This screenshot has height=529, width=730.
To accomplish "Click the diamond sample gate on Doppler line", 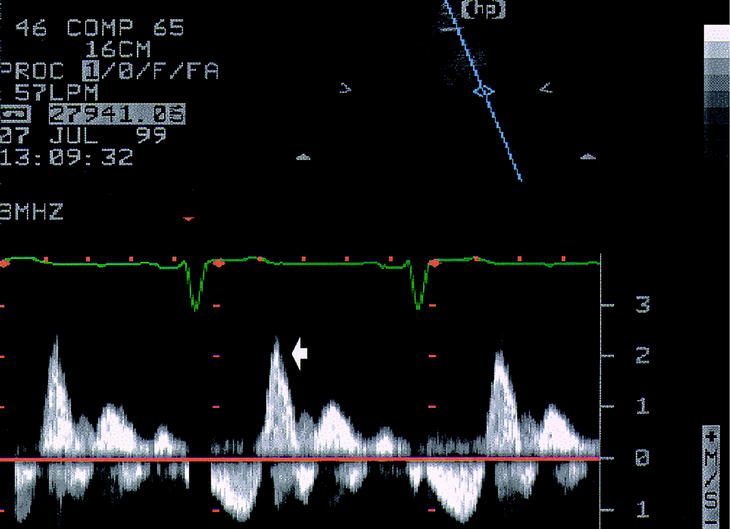I will click(x=483, y=91).
